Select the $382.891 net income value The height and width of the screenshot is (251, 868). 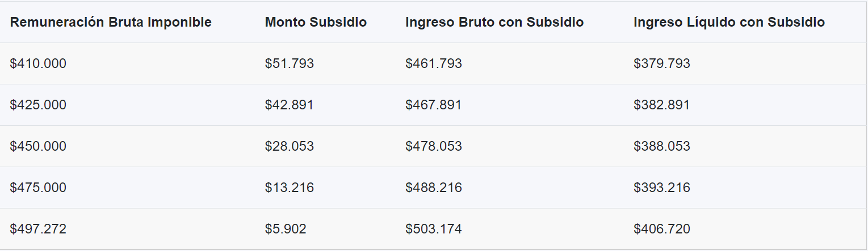(x=662, y=105)
